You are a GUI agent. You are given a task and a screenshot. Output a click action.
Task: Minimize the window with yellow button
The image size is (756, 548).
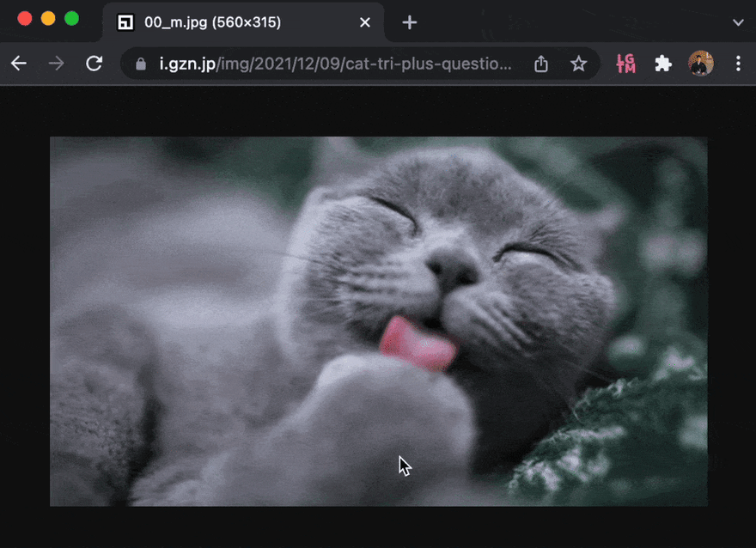pyautogui.click(x=48, y=19)
